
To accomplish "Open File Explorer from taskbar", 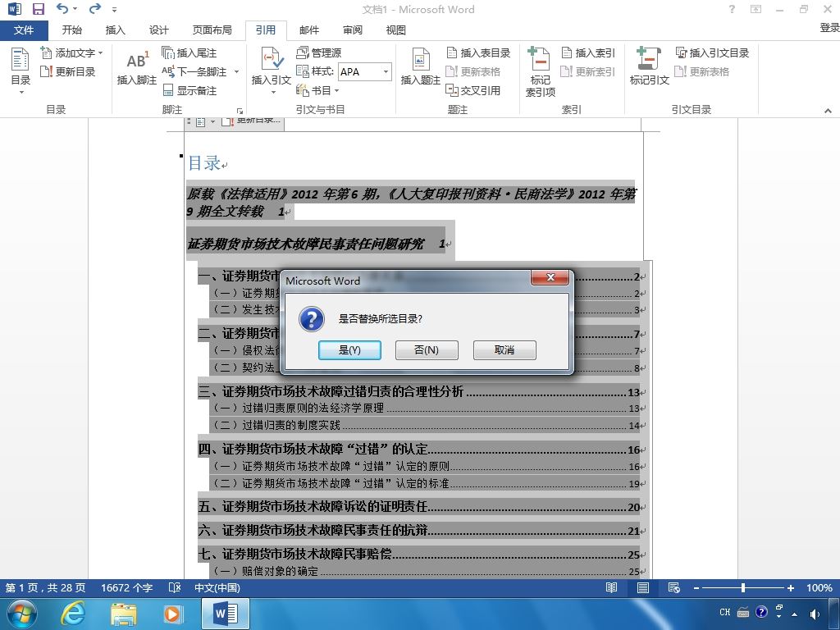I will pyautogui.click(x=124, y=614).
